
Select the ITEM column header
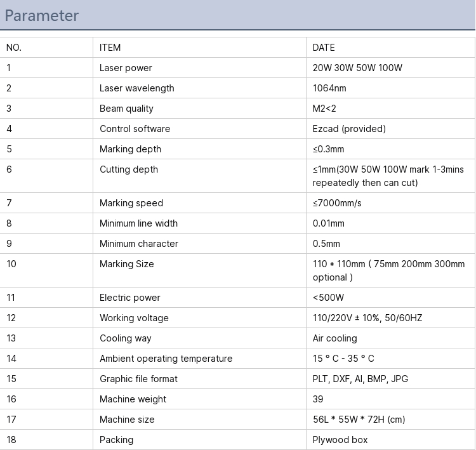110,48
